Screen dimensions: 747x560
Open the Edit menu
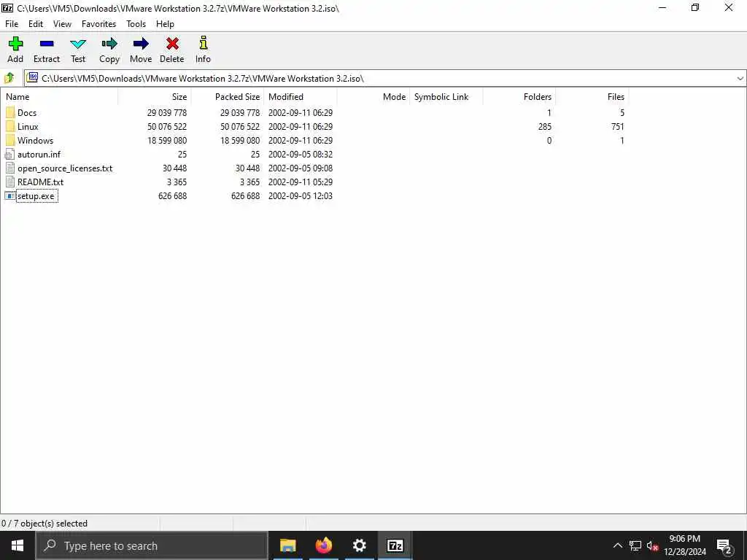36,24
